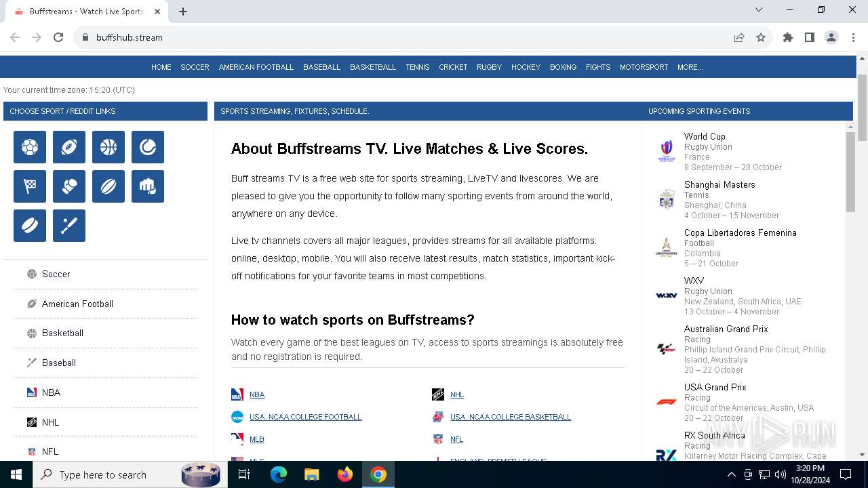Select the American football sport icon

(69, 147)
